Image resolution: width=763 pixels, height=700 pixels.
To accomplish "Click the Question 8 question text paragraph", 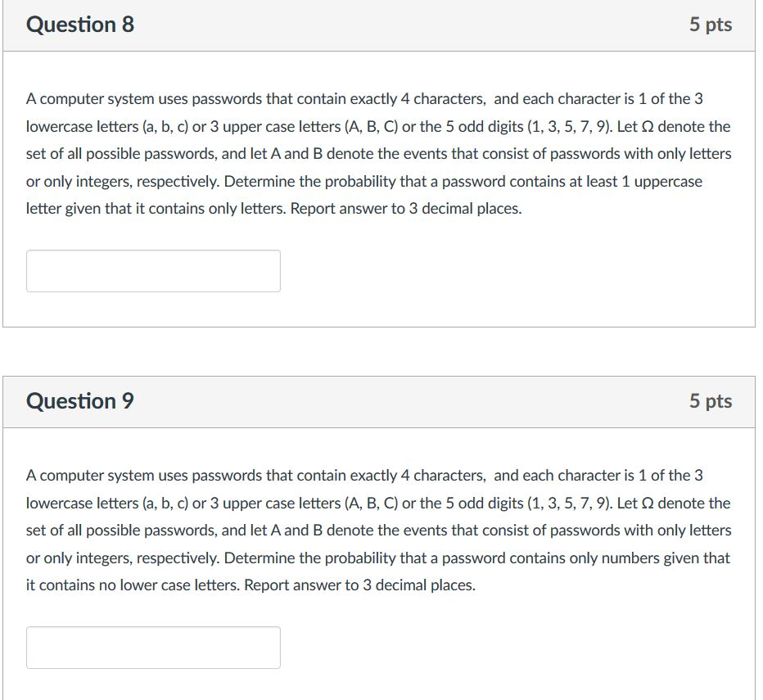I will coord(377,153).
